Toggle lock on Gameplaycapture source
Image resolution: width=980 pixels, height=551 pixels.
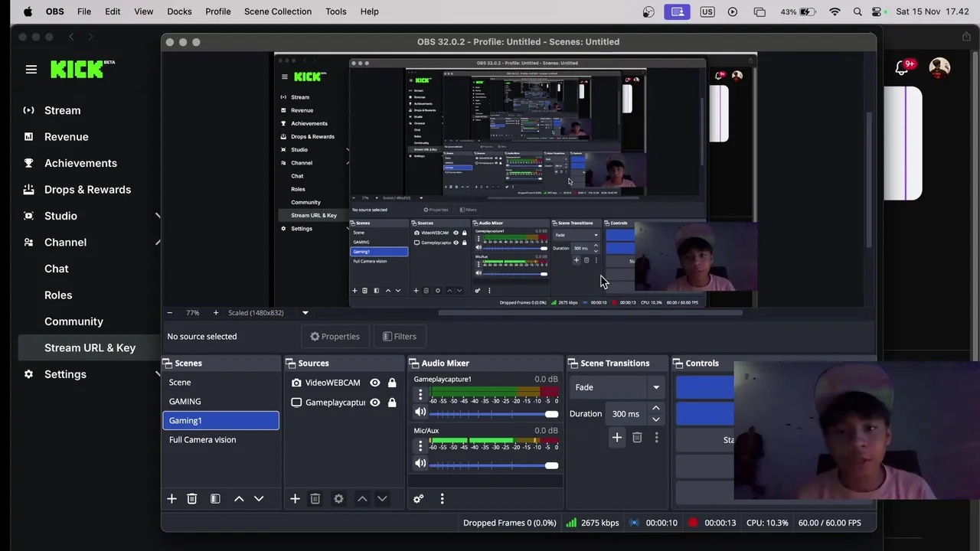(392, 403)
